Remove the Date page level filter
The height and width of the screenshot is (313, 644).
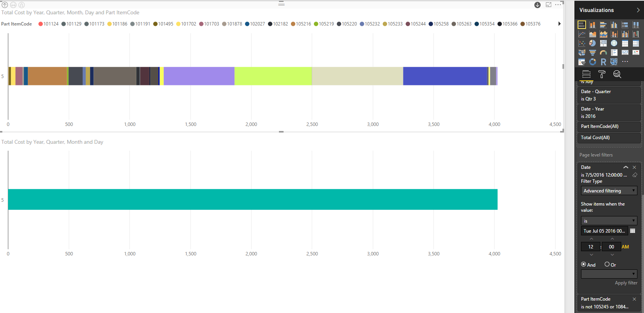click(634, 167)
